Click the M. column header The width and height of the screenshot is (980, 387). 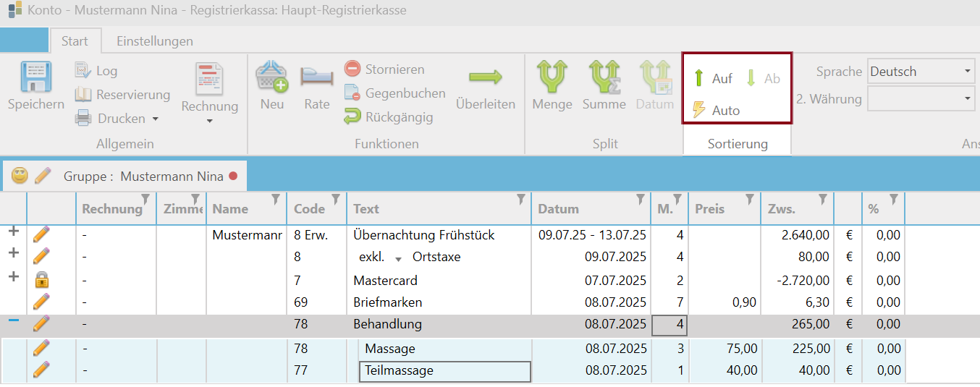669,208
